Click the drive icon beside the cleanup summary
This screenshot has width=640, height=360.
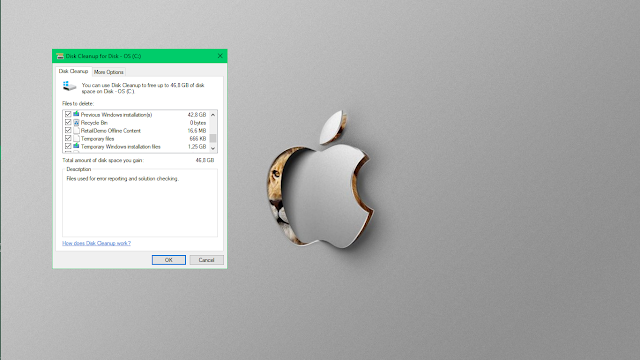69,86
